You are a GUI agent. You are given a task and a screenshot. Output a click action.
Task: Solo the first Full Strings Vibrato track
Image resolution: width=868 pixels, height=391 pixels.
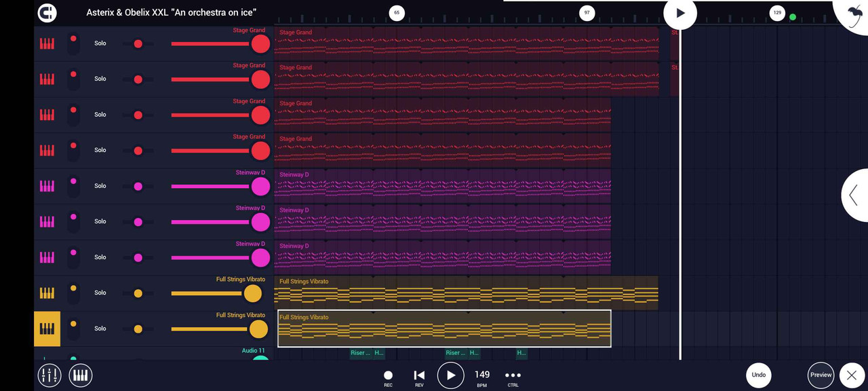point(100,293)
